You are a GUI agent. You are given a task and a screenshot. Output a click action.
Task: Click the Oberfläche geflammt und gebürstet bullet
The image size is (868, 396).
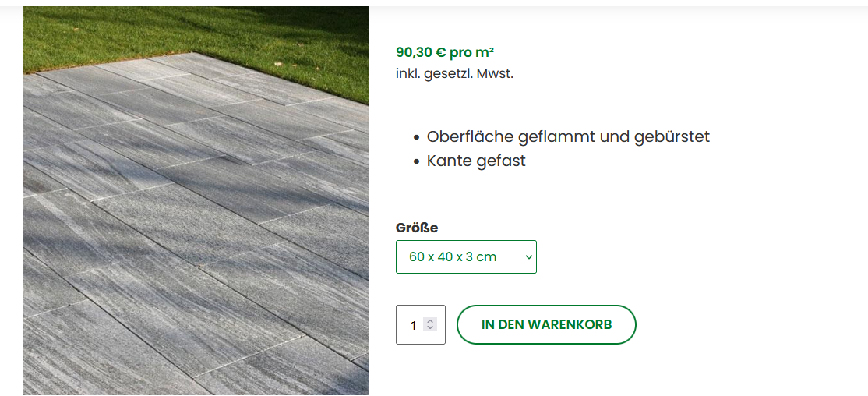click(x=568, y=136)
